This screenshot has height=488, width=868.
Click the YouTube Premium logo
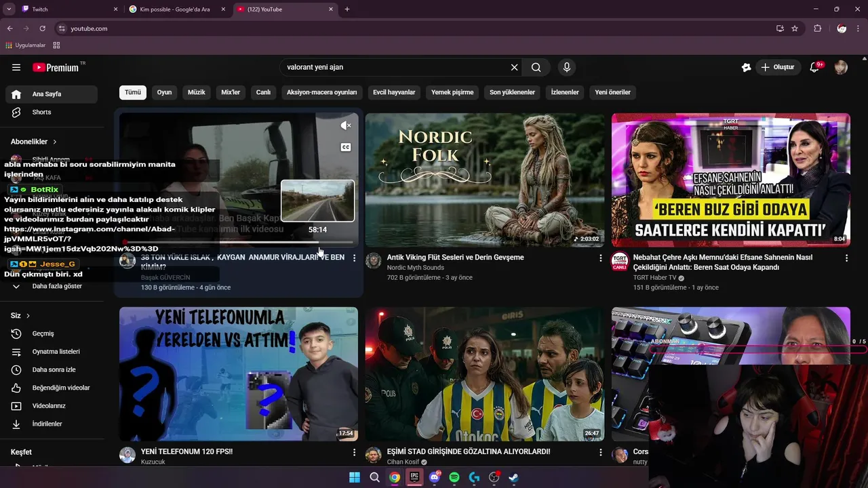tap(56, 67)
